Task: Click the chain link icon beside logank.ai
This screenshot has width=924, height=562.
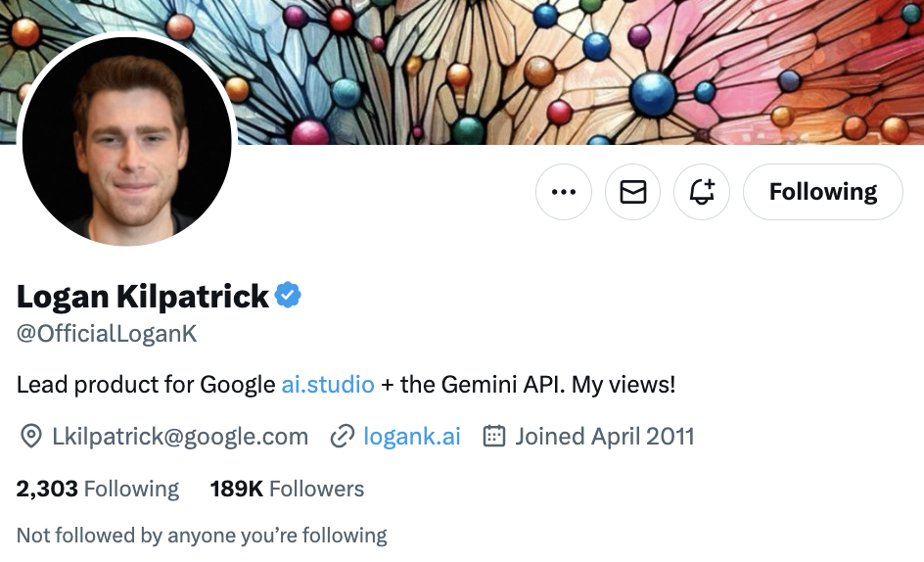Action: pos(342,437)
